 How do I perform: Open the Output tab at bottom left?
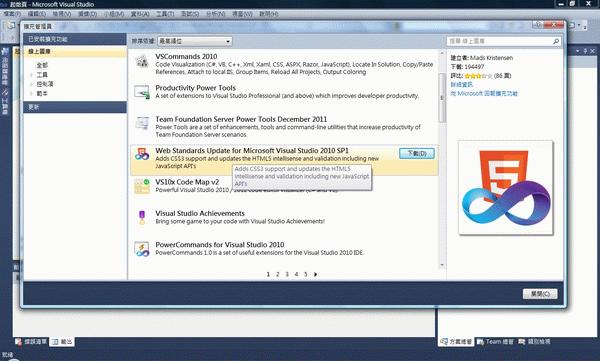coord(62,341)
